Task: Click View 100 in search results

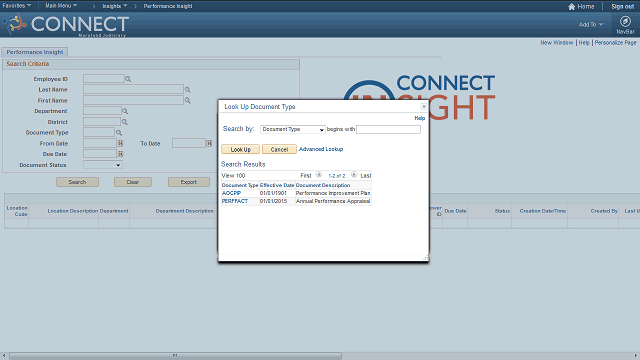Action: click(x=233, y=176)
